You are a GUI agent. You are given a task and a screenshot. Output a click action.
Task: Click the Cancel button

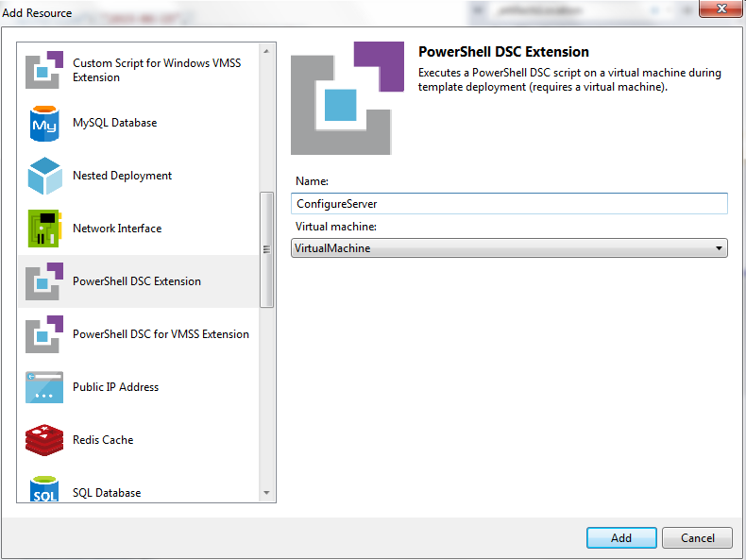click(697, 537)
